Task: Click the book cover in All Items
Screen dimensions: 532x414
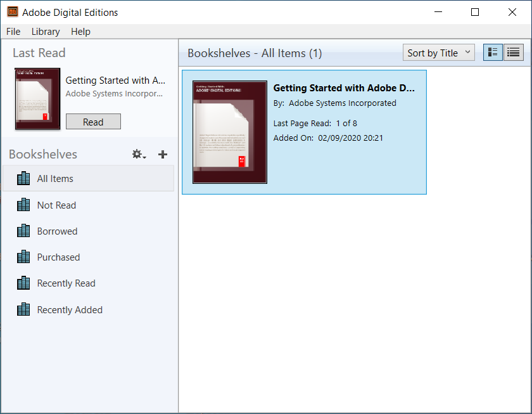Action: pos(230,132)
